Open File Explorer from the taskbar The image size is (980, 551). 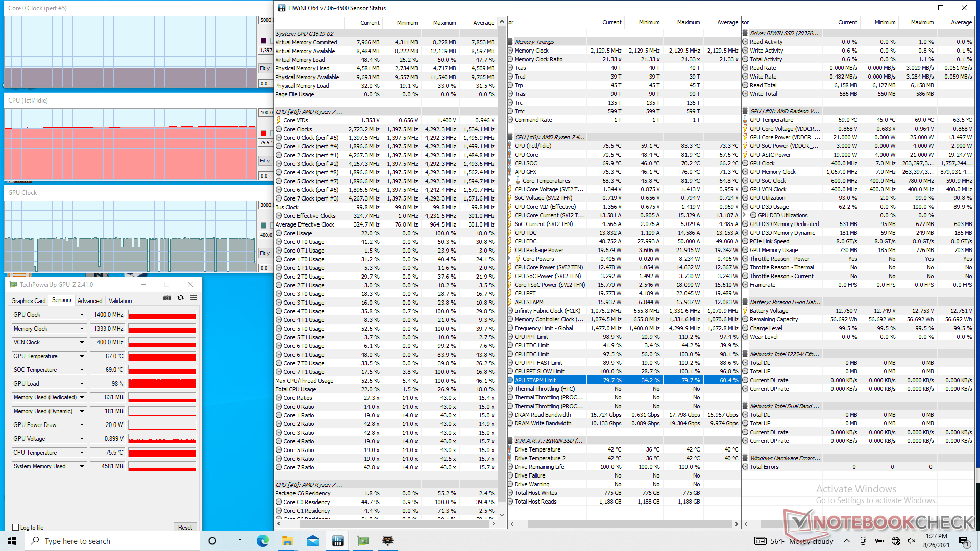(287, 541)
